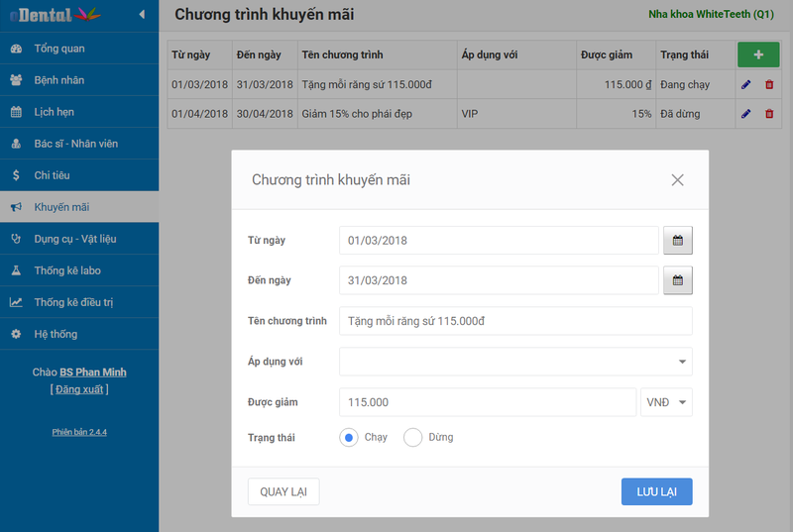793x532 pixels.
Task: Open Tổng quan menu item
Action: [79, 49]
